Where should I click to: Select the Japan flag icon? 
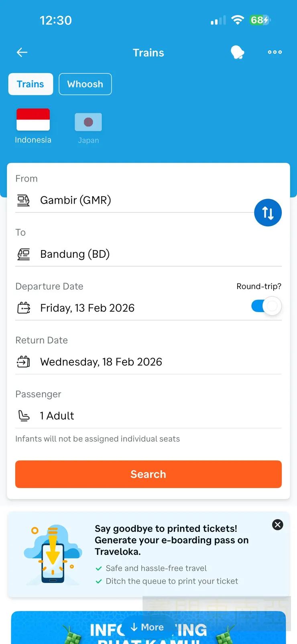(88, 122)
